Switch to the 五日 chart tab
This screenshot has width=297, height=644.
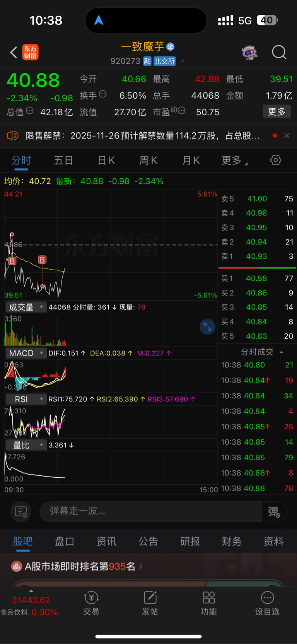[x=63, y=160]
